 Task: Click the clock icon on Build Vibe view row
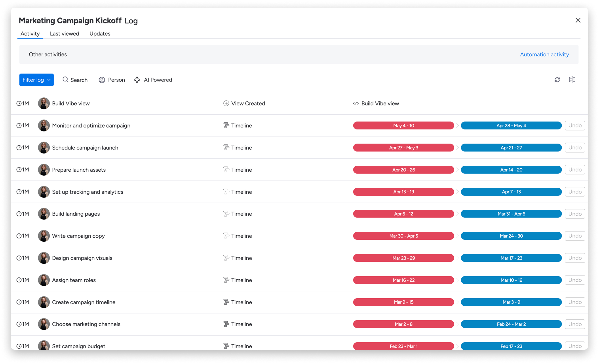point(19,104)
